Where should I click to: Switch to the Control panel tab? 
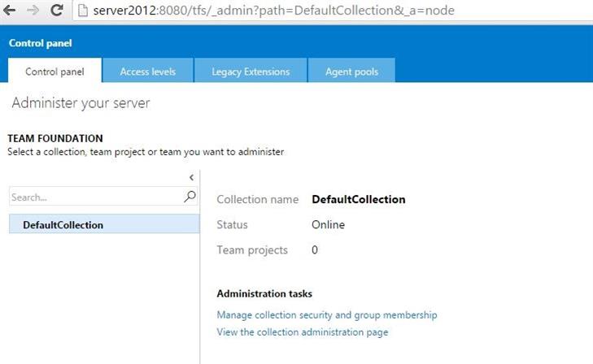coord(55,71)
